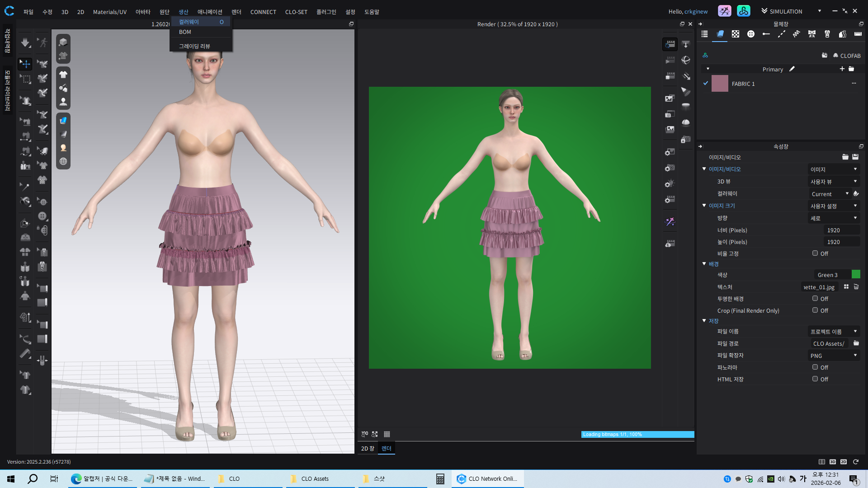The image size is (868, 488).
Task: Collapse the 배경 section
Action: (704, 264)
